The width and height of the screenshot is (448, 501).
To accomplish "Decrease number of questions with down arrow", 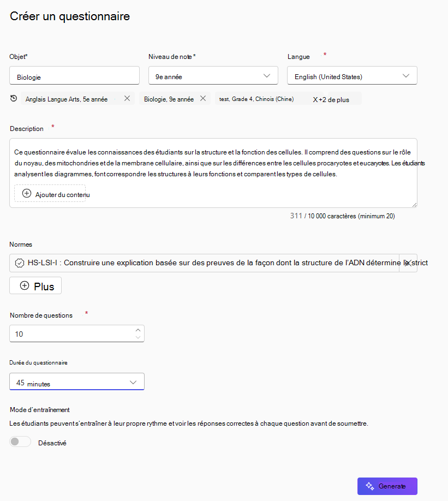I will (x=138, y=337).
